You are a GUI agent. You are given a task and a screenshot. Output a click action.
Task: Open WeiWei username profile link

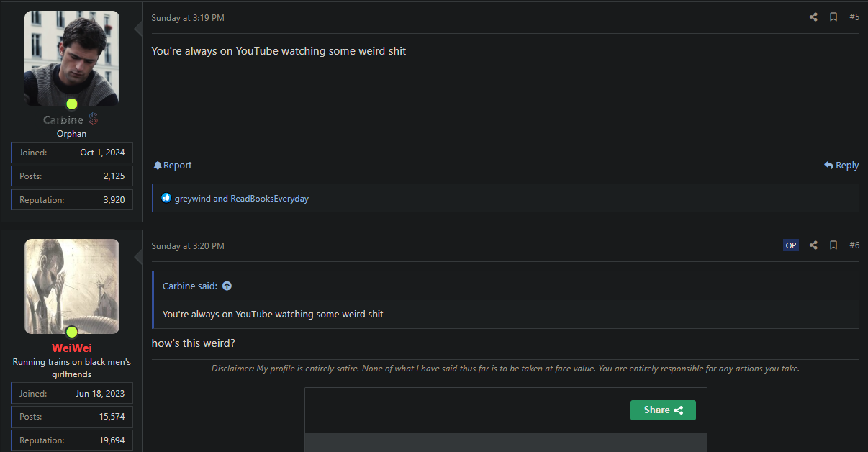72,348
